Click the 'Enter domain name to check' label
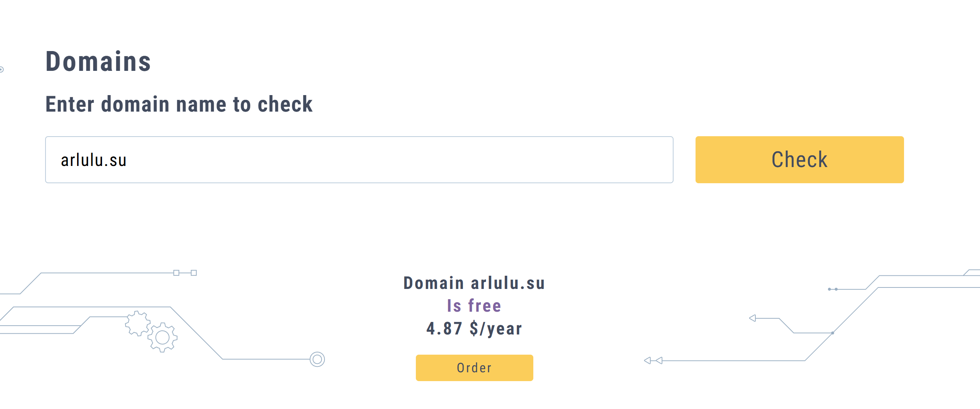 (179, 104)
